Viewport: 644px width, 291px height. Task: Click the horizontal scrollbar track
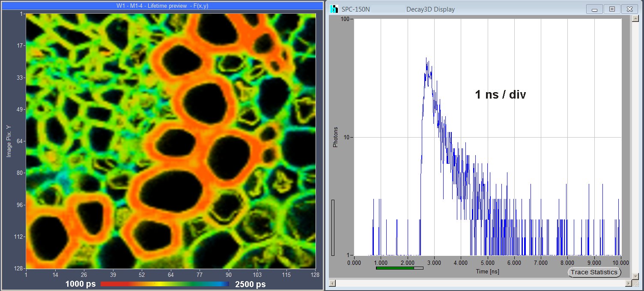[x=480, y=283]
